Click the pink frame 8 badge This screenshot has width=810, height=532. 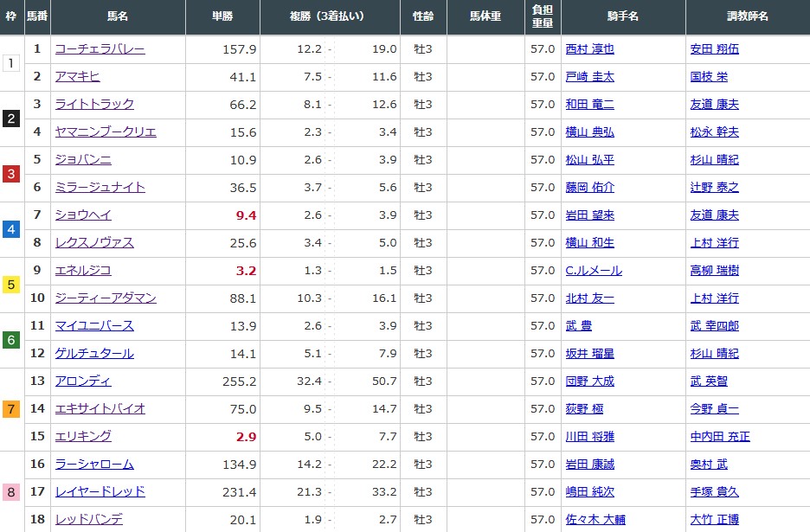pyautogui.click(x=11, y=492)
